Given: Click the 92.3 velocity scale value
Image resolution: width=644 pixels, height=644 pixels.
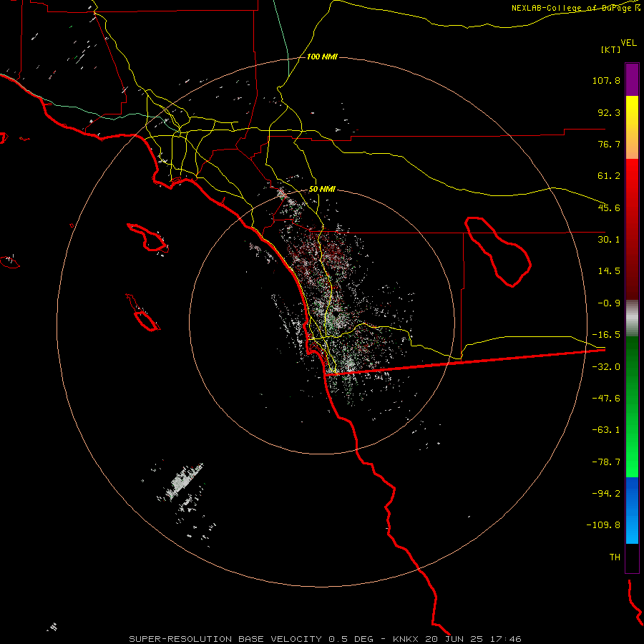Looking at the screenshot, I should (x=609, y=112).
